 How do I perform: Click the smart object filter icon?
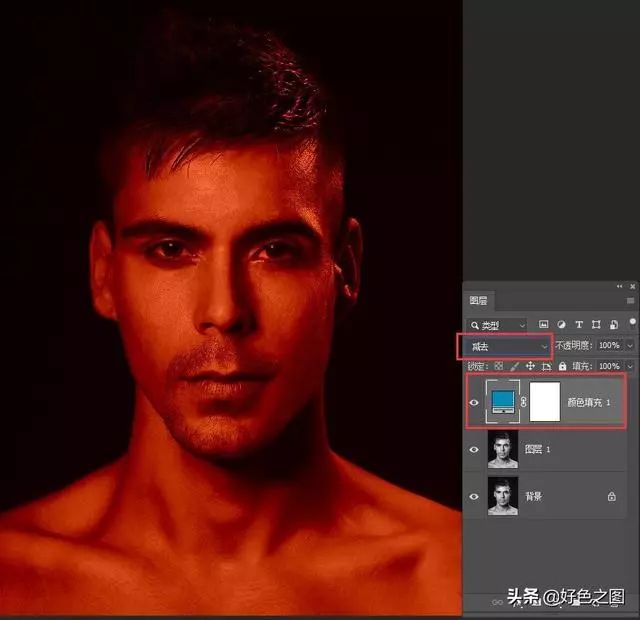[x=611, y=325]
